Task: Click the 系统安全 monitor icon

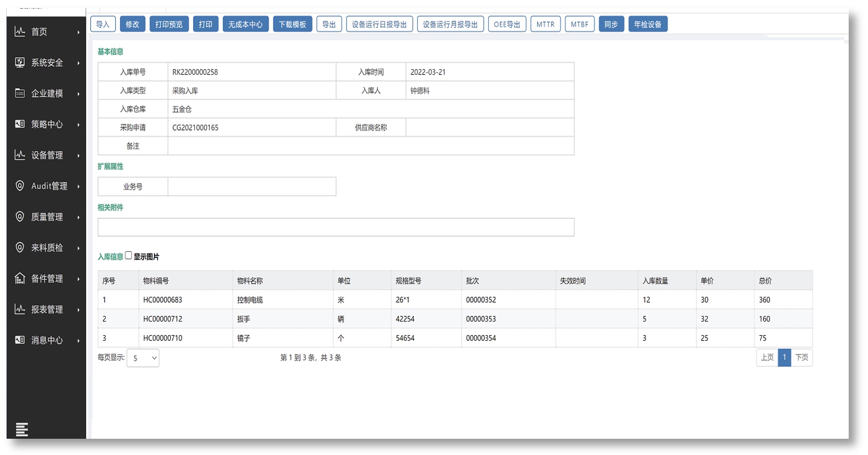Action: 20,62
